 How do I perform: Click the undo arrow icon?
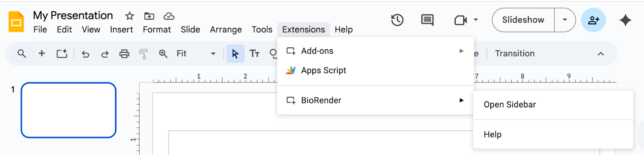(x=85, y=54)
